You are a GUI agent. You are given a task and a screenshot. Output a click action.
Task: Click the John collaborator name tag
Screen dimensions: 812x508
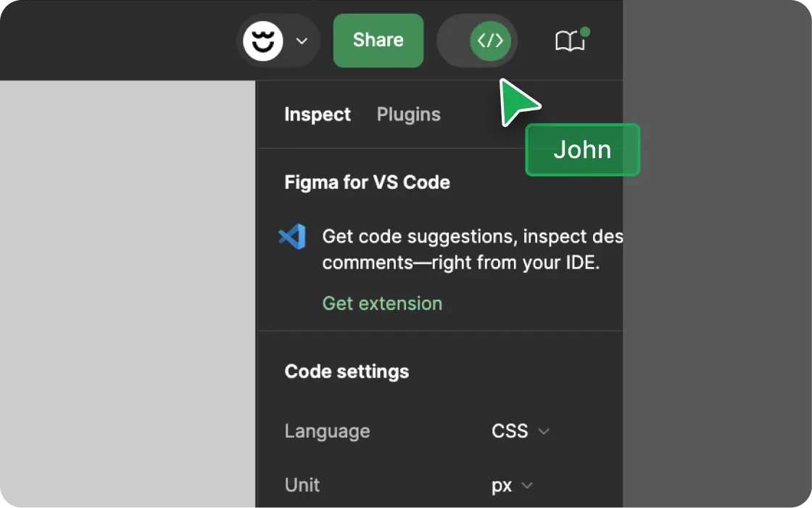582,149
